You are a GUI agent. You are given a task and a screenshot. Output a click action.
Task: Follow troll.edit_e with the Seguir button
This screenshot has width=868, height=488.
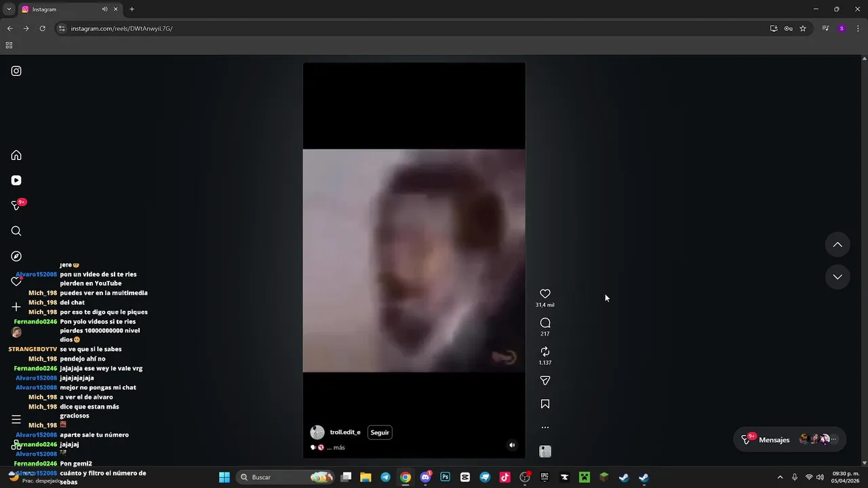click(x=380, y=432)
